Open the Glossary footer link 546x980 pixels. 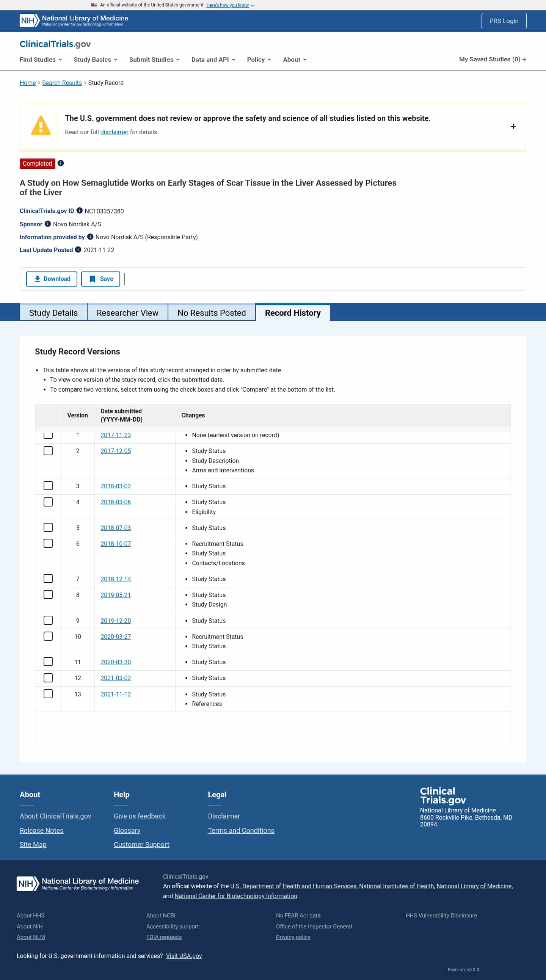point(127,830)
